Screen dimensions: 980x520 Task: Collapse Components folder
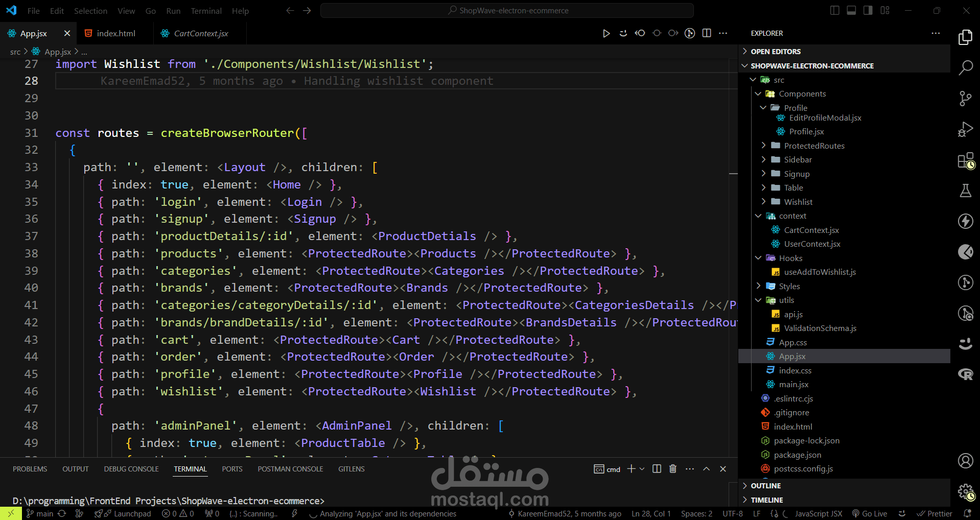click(802, 94)
